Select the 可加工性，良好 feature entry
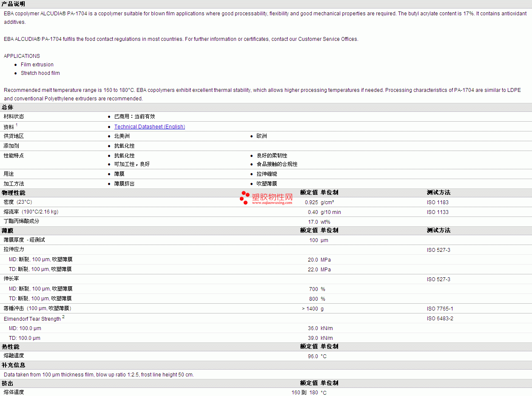The height and width of the screenshot is (396, 532). click(x=132, y=164)
